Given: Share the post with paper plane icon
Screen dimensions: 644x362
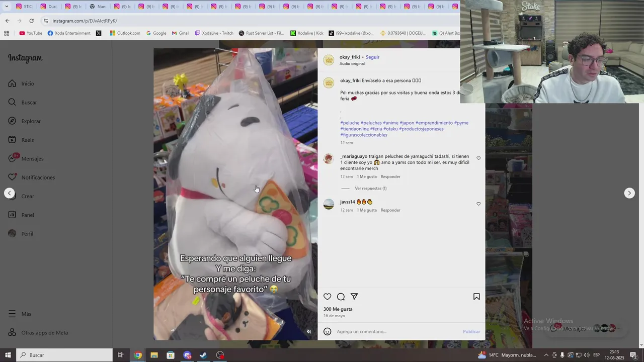Looking at the screenshot, I should pos(354,297).
